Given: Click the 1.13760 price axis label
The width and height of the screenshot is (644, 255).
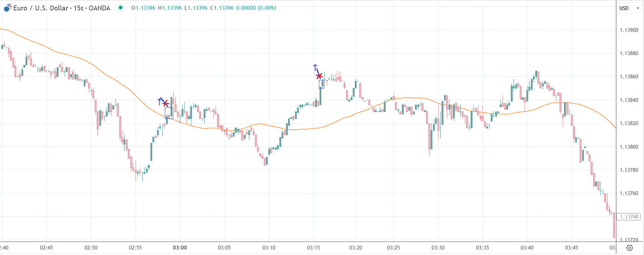Looking at the screenshot, I should 629,193.
